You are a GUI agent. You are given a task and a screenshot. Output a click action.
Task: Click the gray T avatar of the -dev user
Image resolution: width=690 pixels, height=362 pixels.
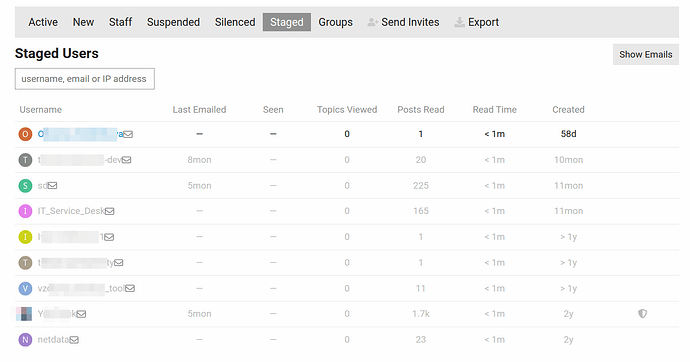click(x=25, y=160)
